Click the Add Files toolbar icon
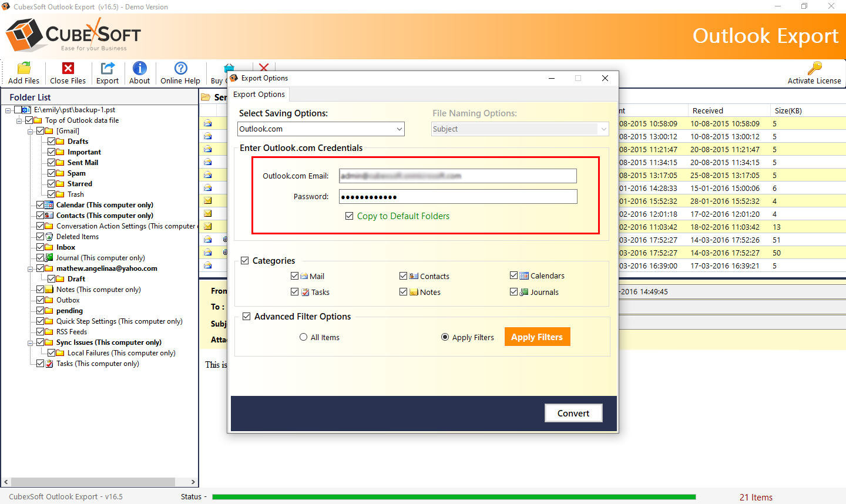 (24, 68)
